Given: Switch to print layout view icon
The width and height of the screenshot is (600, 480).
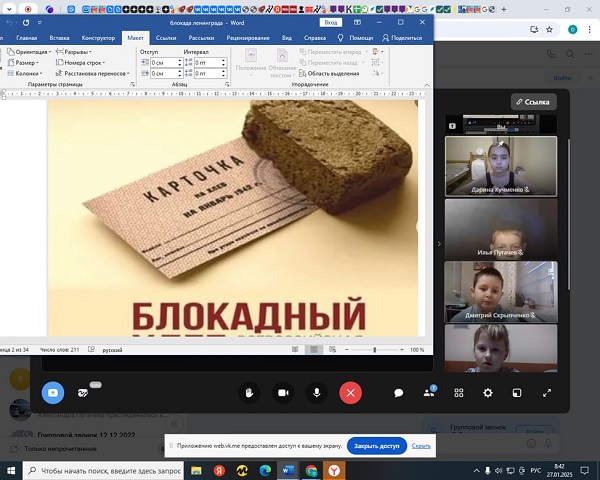Looking at the screenshot, I should point(314,349).
